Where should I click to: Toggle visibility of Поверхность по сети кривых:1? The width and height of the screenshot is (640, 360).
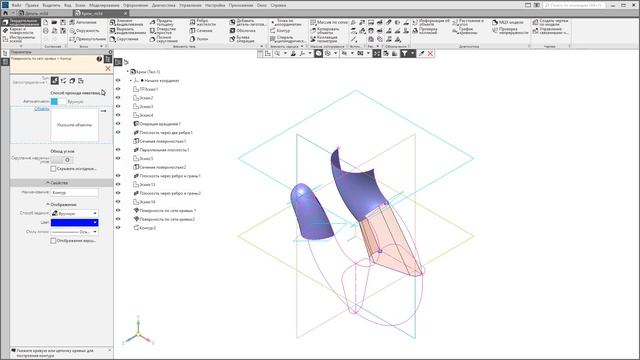[118, 211]
